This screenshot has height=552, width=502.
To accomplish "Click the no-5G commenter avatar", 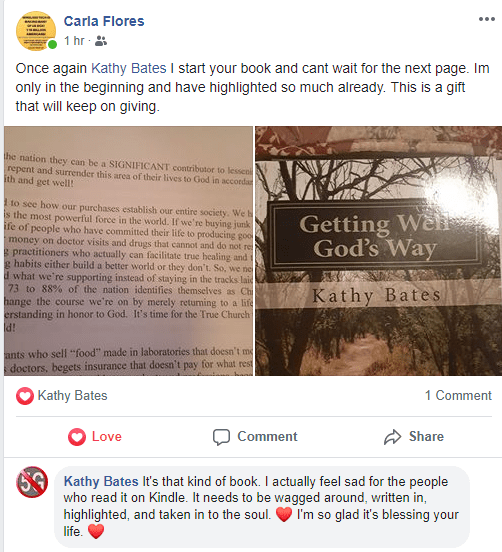I will coord(32,482).
